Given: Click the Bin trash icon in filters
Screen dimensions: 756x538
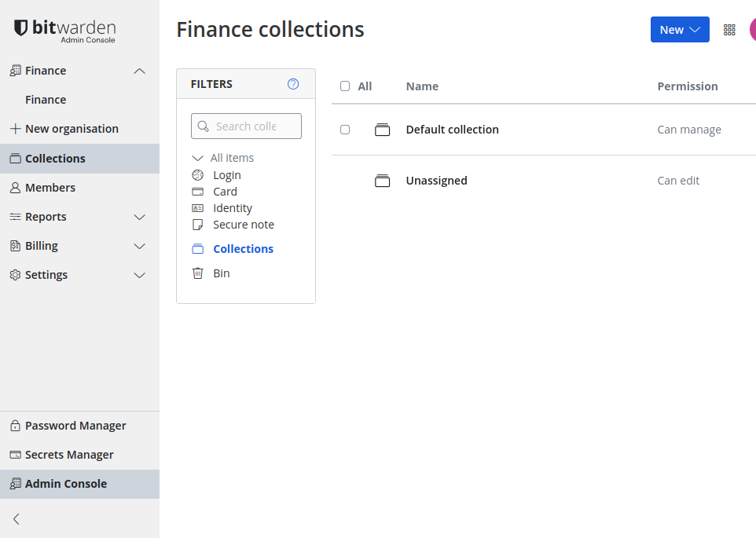Looking at the screenshot, I should 198,273.
